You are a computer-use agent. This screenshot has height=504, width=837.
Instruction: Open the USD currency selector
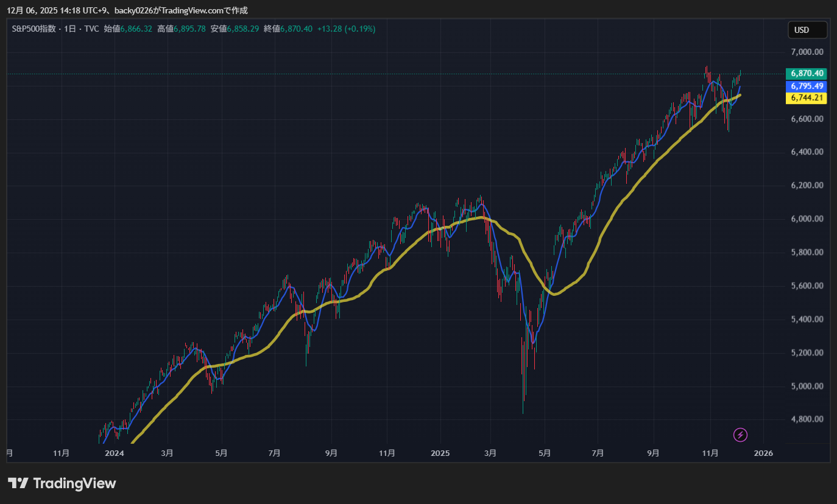click(807, 30)
